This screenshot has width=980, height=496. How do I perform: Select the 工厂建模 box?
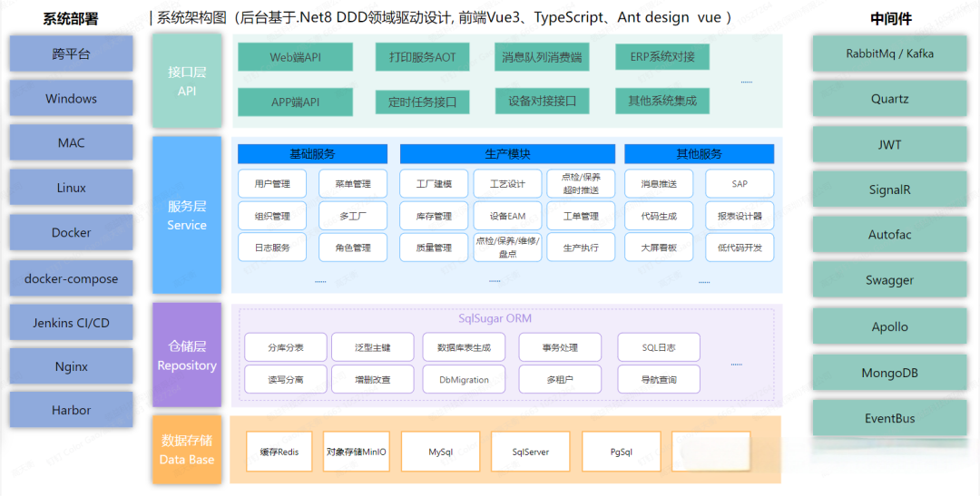(434, 184)
